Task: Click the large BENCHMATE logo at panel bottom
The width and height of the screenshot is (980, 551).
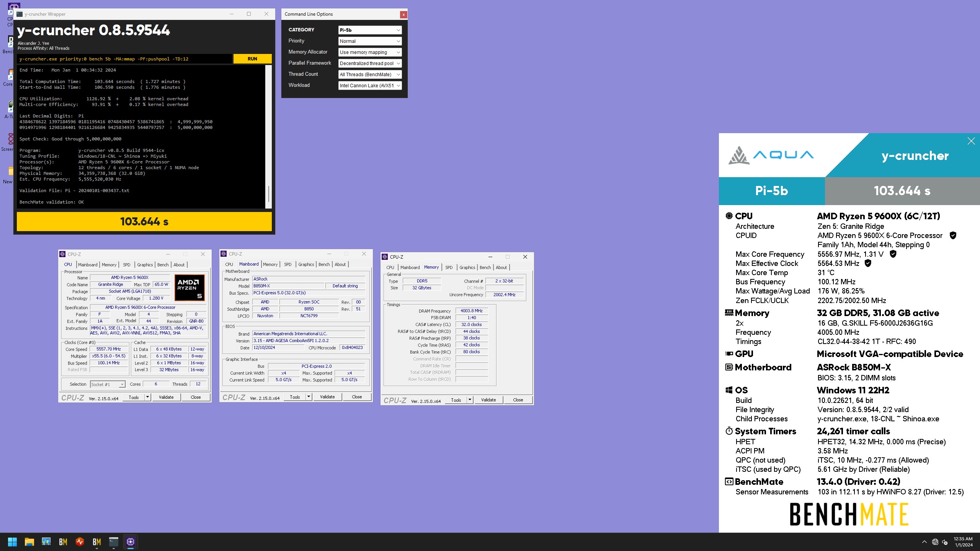Action: tap(849, 514)
